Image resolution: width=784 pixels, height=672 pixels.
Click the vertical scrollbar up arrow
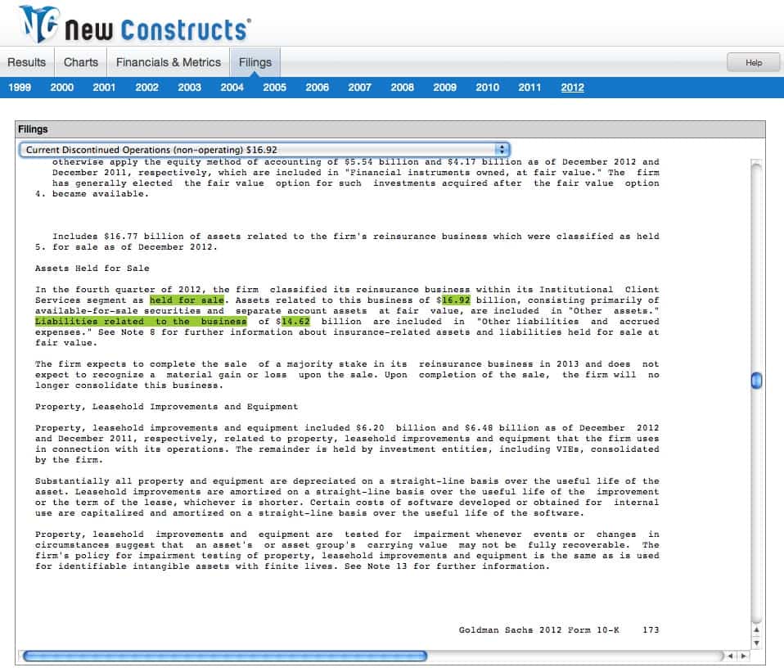(756, 630)
